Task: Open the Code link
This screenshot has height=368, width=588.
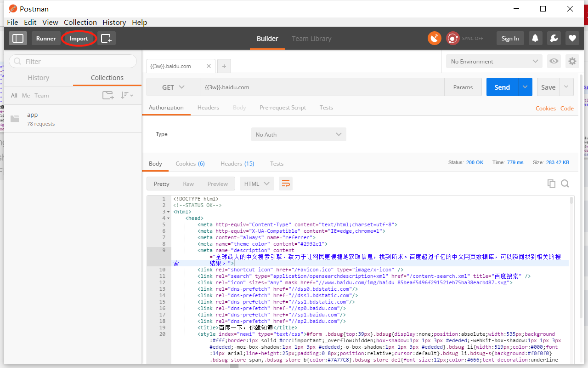Action: 567,108
